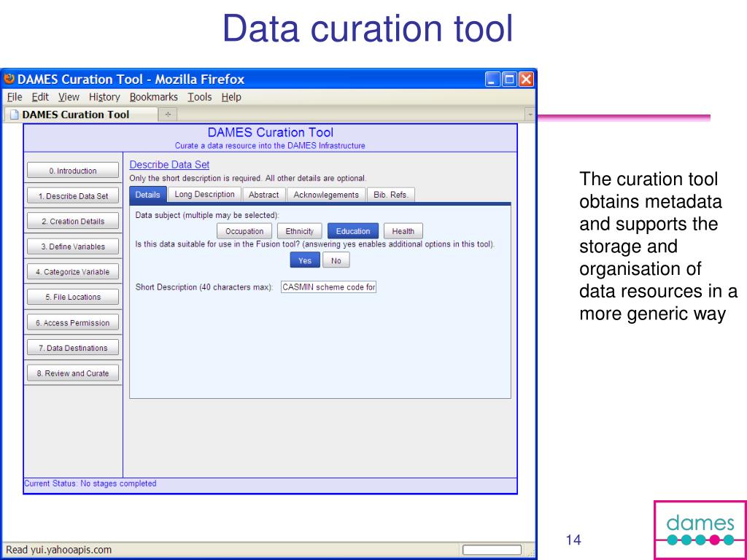Click the dames logo on the slide

700,529
